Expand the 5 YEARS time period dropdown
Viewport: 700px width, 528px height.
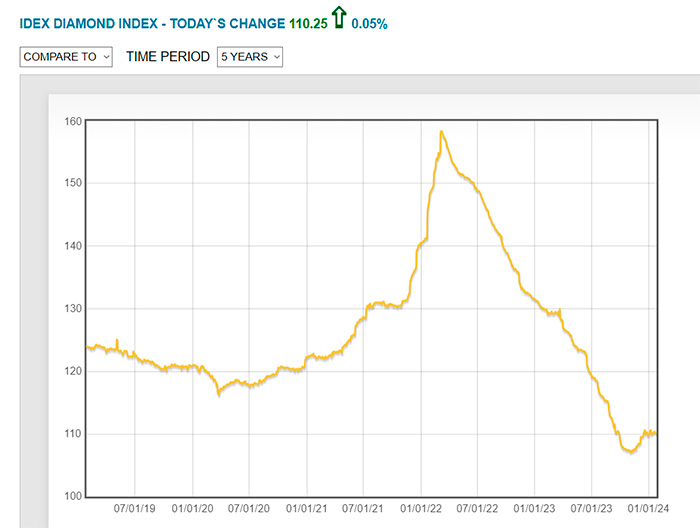tap(250, 57)
